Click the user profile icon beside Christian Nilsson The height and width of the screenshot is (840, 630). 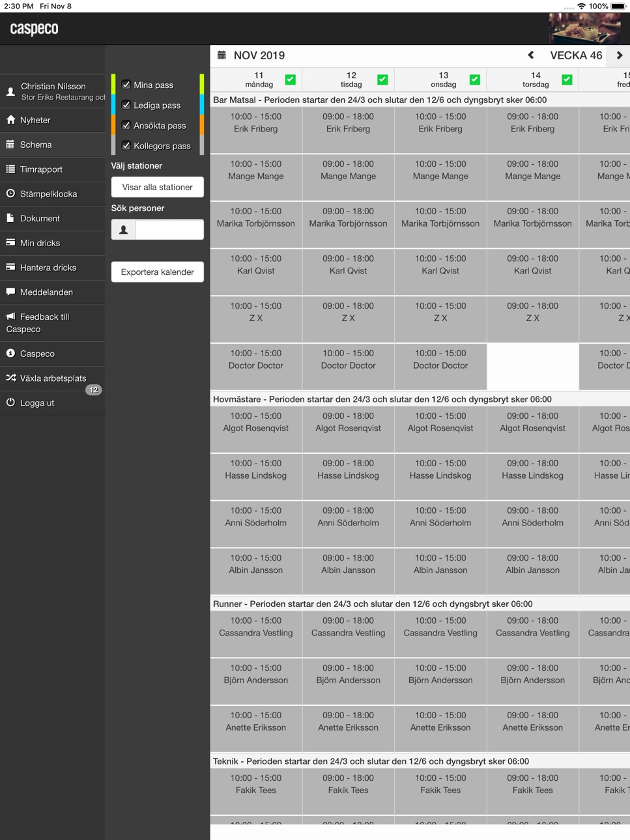point(10,92)
